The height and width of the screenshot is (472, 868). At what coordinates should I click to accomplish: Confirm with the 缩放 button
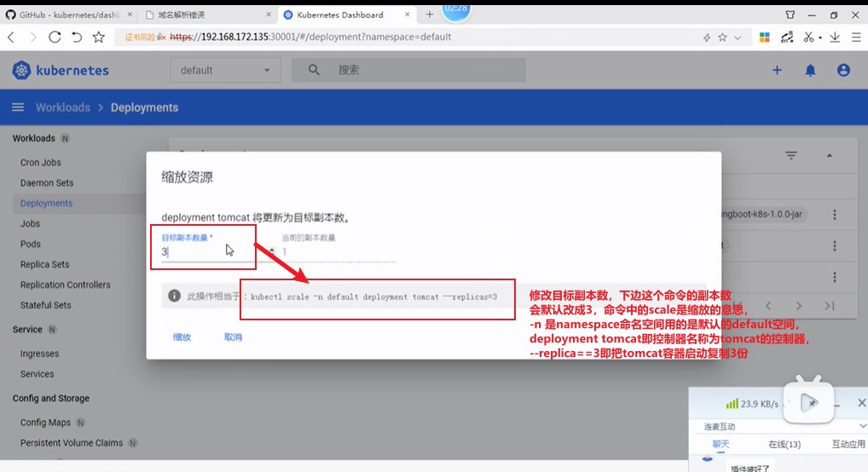pos(182,337)
